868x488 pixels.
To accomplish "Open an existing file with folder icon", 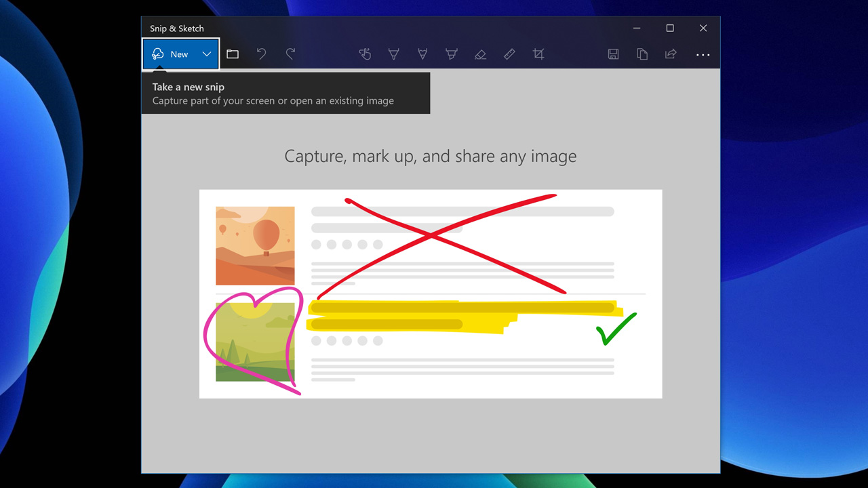I will (233, 54).
